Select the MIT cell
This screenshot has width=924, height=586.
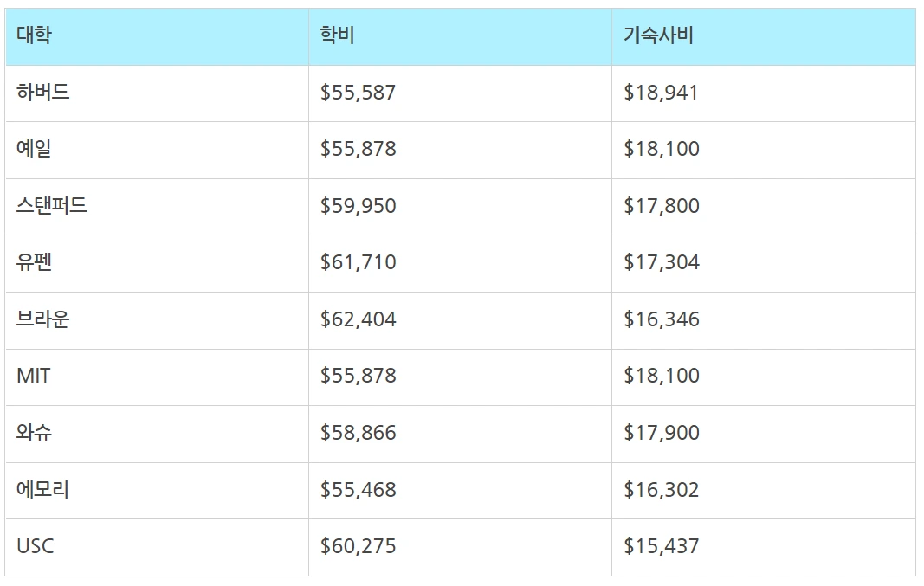33,376
